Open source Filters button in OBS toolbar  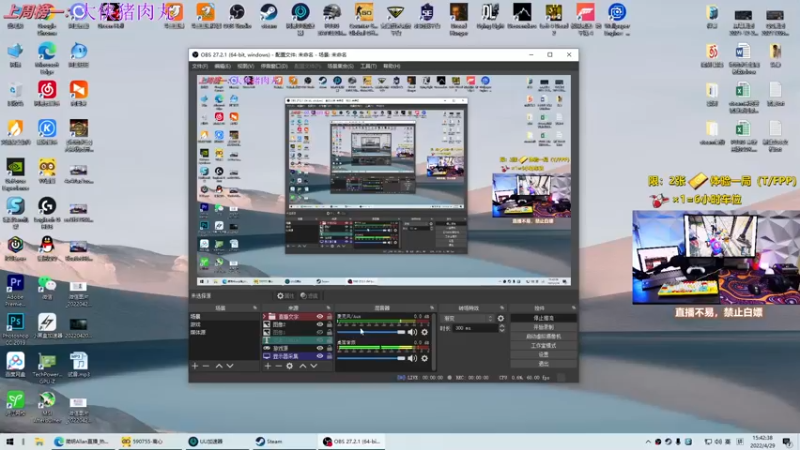tap(309, 295)
